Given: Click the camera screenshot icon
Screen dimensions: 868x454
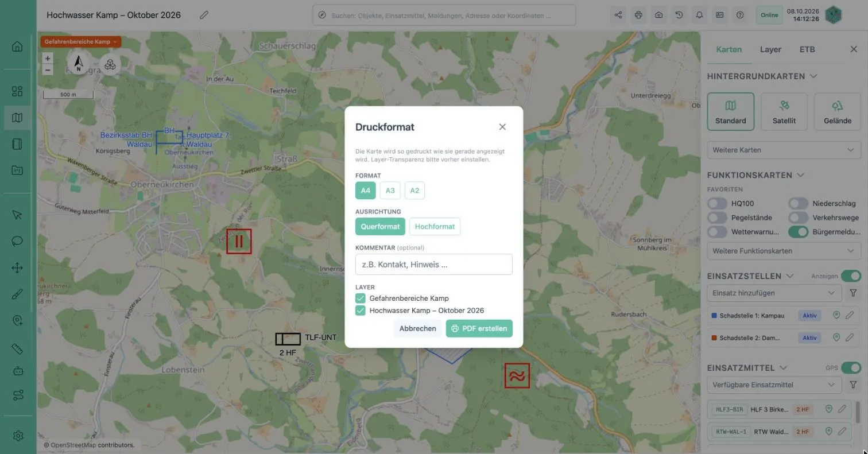Looking at the screenshot, I should [x=658, y=15].
